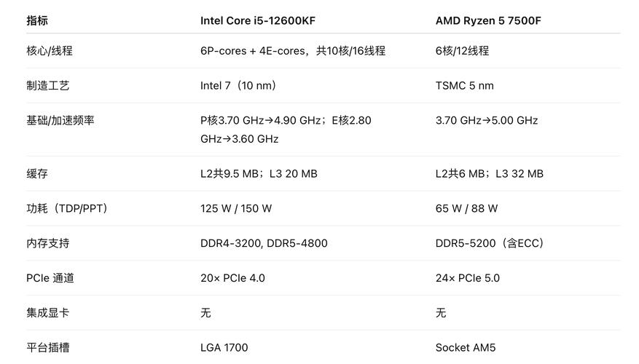Click the 核心/线程 row label
The height and width of the screenshot is (364, 639).
(49, 51)
